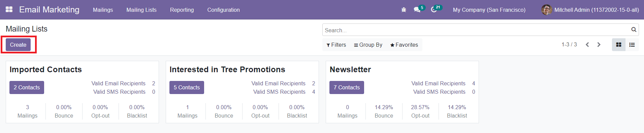Open the Mailings menu
This screenshot has width=644, height=133.
click(x=103, y=10)
